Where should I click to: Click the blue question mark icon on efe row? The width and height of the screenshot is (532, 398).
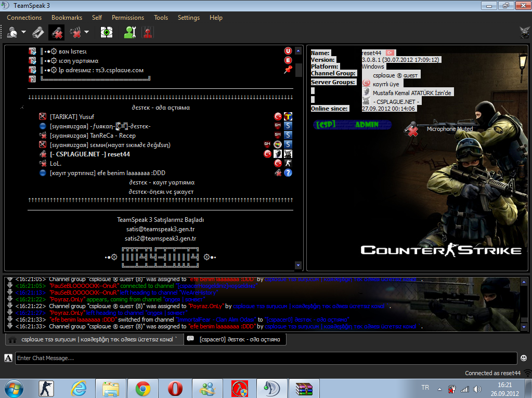pos(288,173)
